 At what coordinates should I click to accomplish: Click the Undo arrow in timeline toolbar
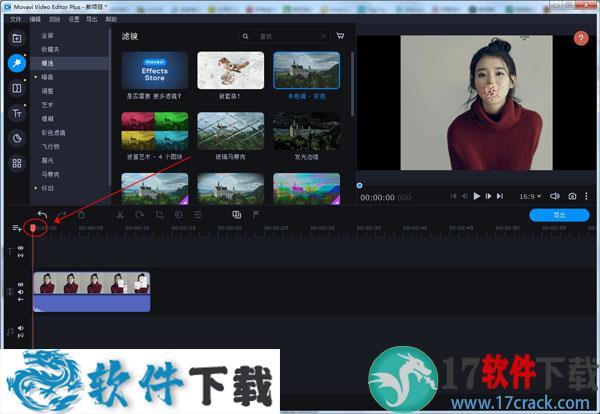(x=42, y=214)
